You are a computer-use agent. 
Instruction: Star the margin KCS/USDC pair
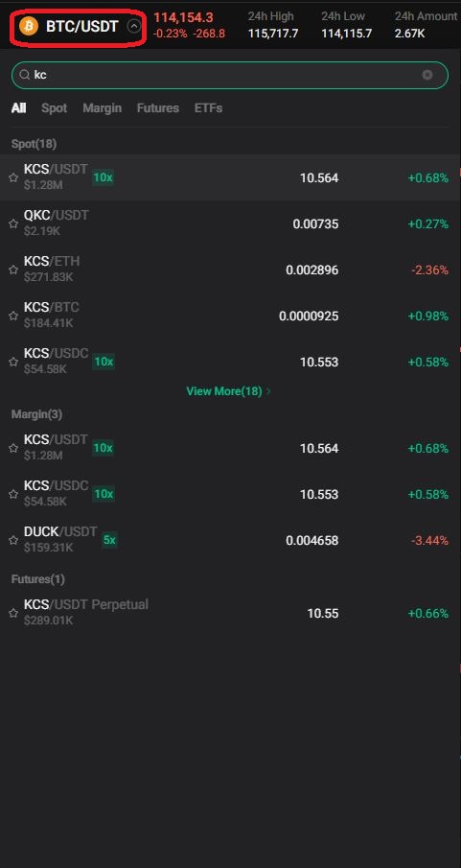(x=13, y=494)
